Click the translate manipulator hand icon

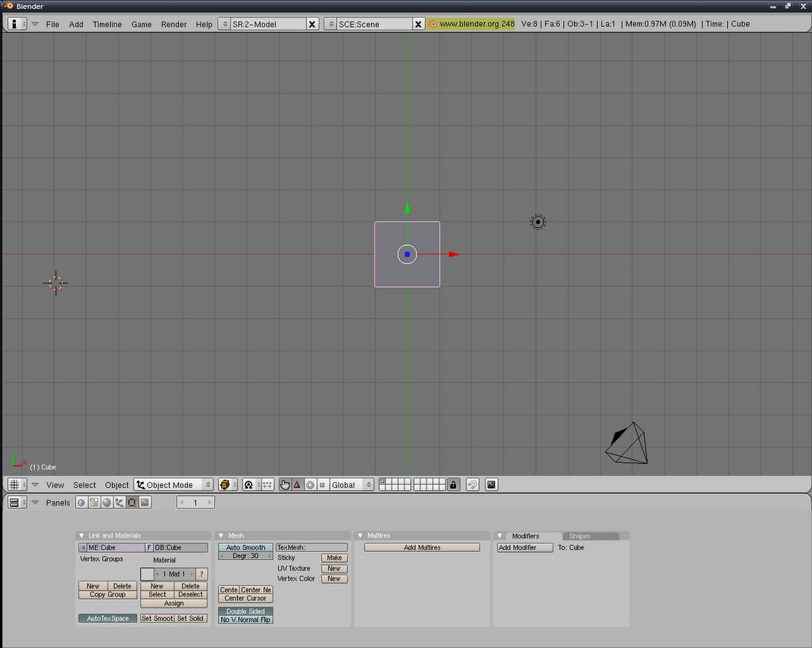pyautogui.click(x=285, y=485)
